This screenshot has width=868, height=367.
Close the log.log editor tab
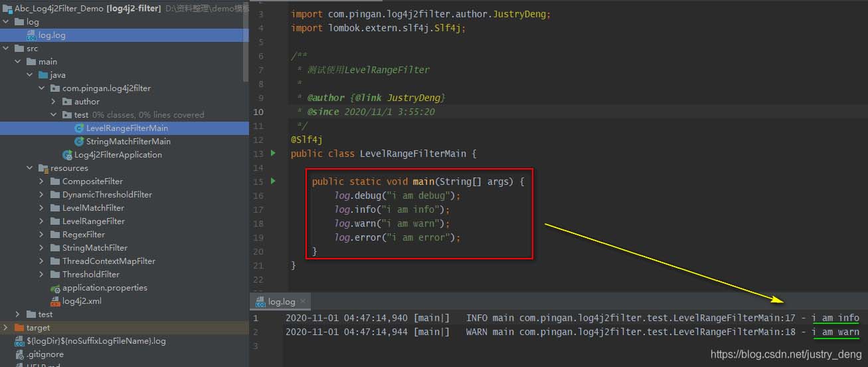(x=302, y=302)
